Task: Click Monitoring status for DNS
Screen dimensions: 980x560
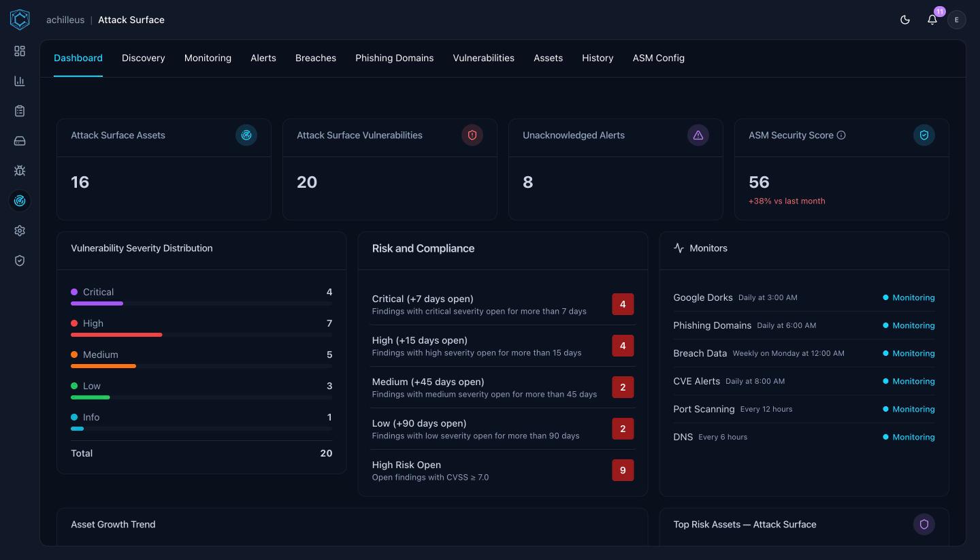Action: tap(909, 437)
